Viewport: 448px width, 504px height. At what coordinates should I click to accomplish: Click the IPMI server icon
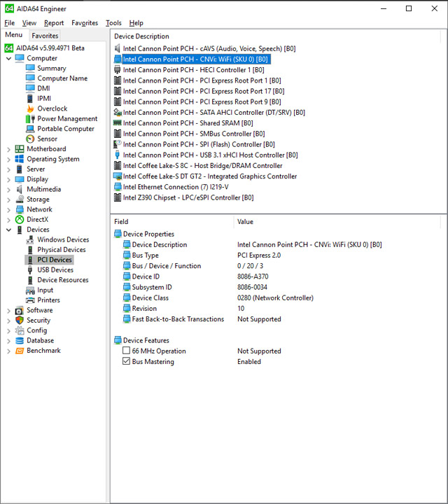pyautogui.click(x=30, y=99)
